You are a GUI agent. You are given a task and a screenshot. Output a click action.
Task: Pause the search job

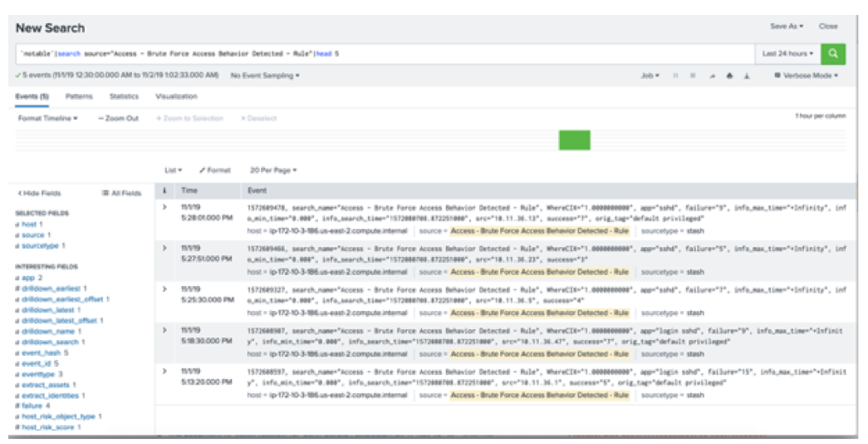click(675, 76)
